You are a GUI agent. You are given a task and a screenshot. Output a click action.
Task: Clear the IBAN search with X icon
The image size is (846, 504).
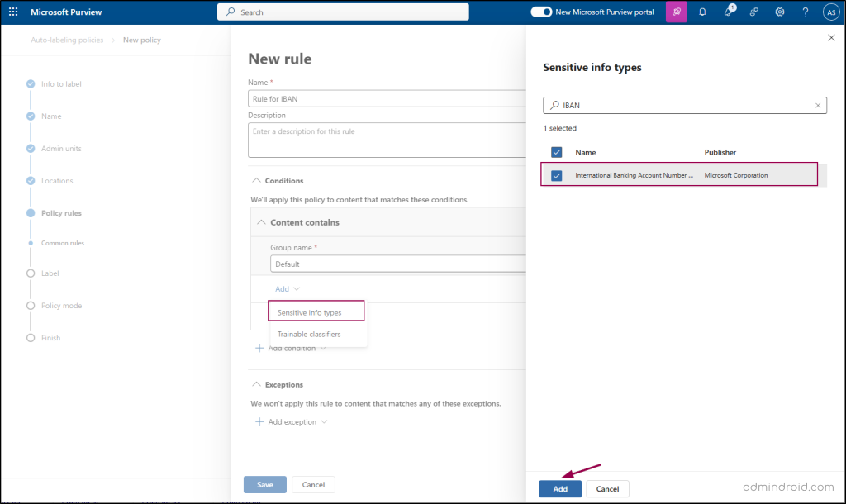click(818, 106)
